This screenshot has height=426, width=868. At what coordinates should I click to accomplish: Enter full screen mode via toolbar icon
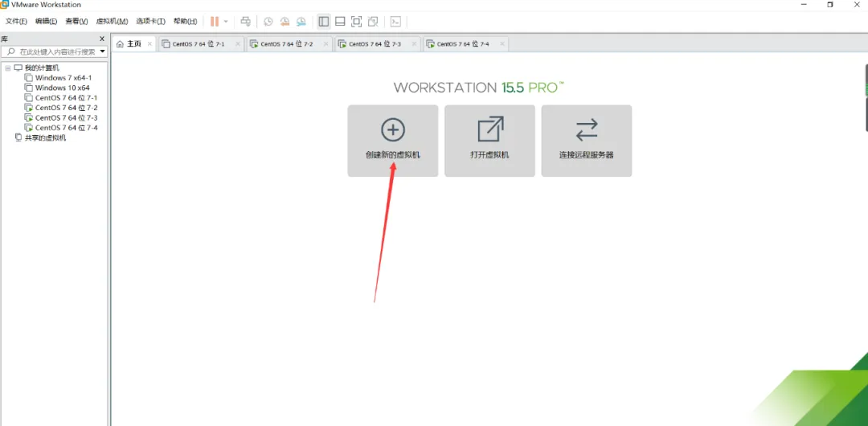pos(357,22)
